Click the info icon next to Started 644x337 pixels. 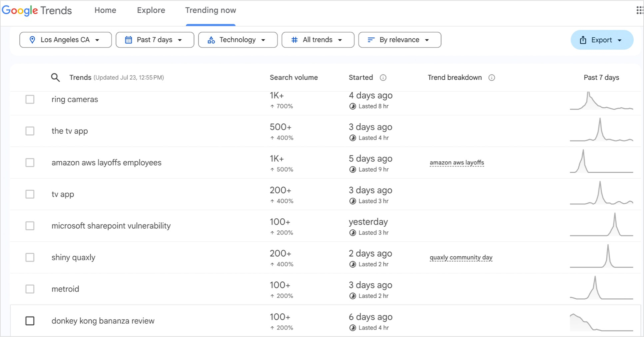[383, 78]
